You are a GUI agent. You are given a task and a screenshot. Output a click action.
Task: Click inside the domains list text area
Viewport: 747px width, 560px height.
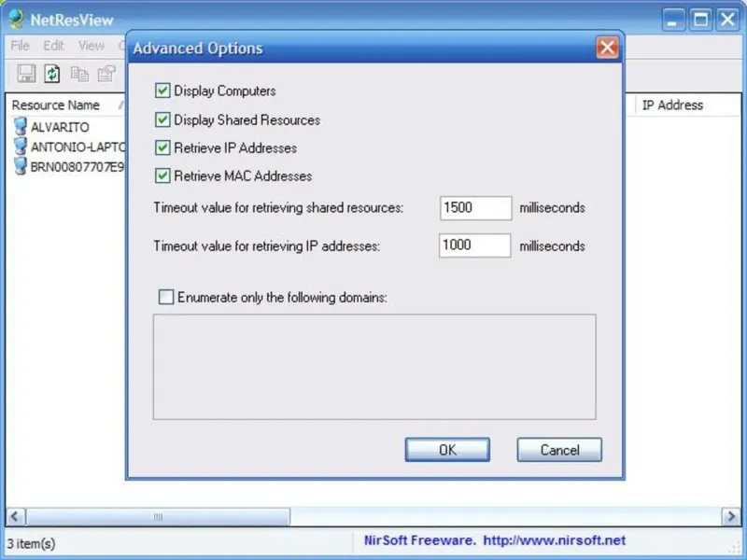coord(374,367)
